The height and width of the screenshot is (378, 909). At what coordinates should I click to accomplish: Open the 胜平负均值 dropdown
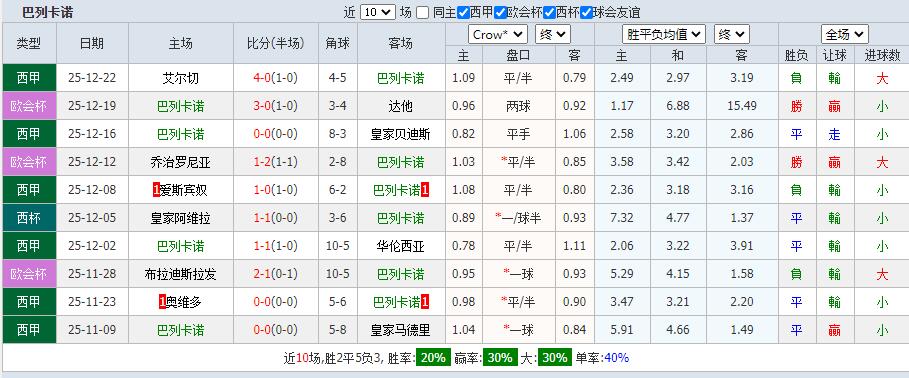pos(664,34)
